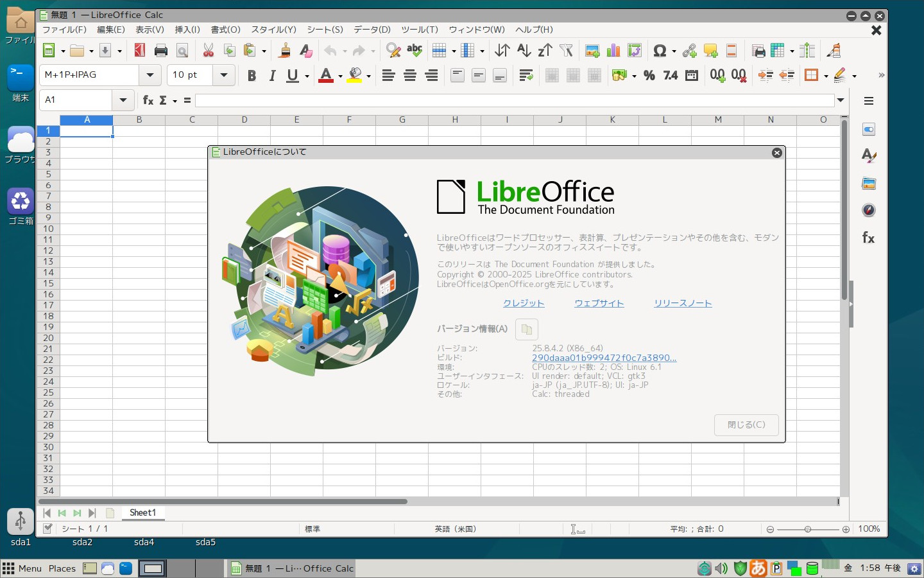Expand the font name dropdown

pyautogui.click(x=150, y=75)
